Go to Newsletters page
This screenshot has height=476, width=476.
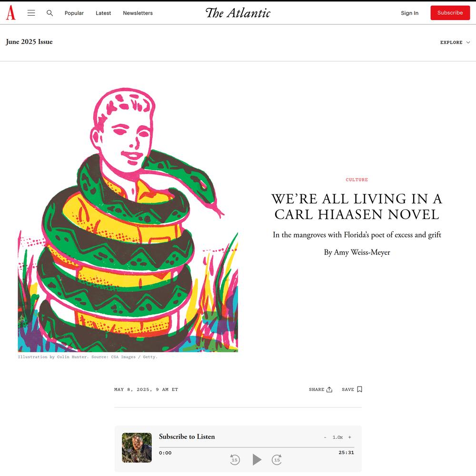138,13
